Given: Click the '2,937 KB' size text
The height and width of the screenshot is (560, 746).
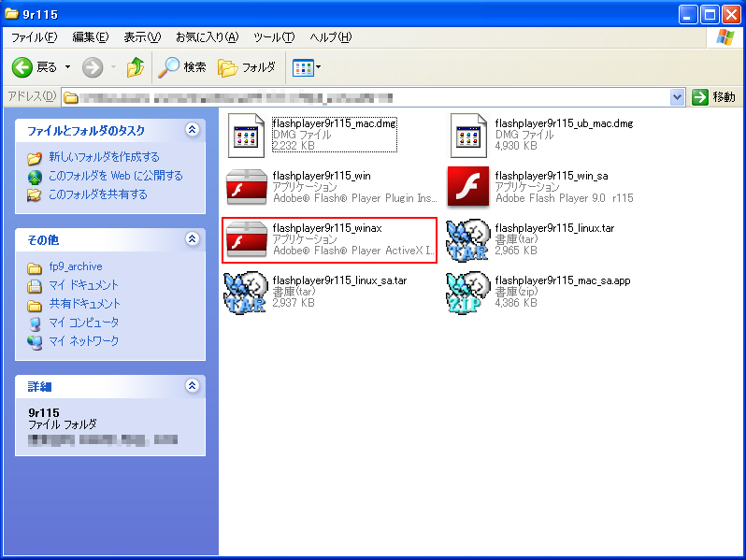Looking at the screenshot, I should point(294,303).
